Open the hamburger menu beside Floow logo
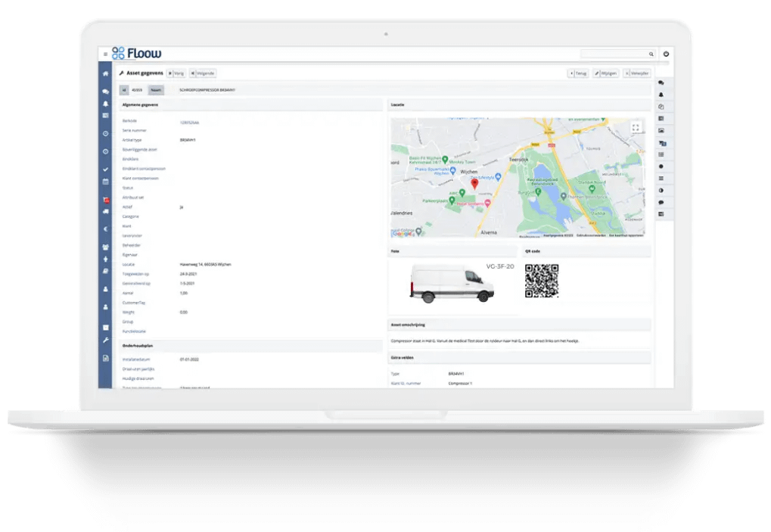The height and width of the screenshot is (532, 771). (x=105, y=54)
